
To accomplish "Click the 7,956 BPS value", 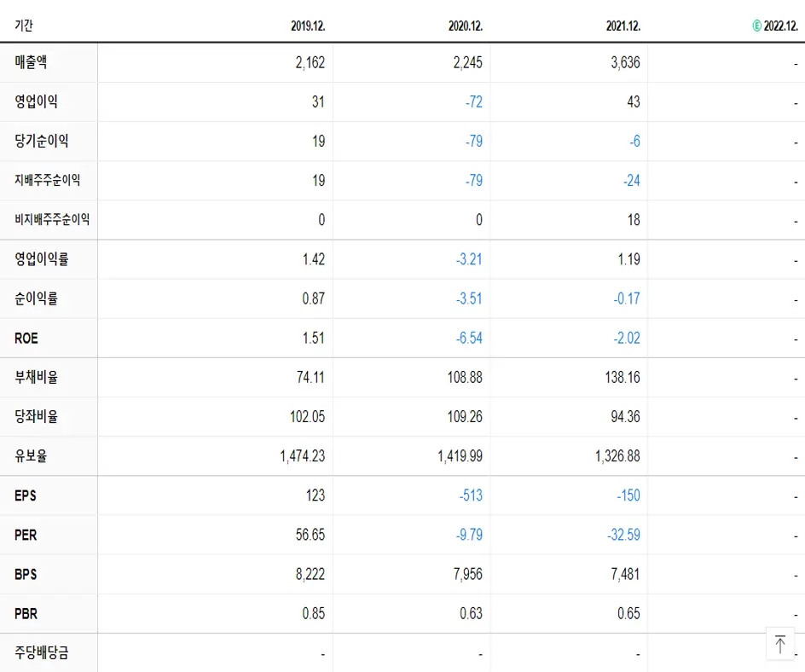I will click(467, 575).
